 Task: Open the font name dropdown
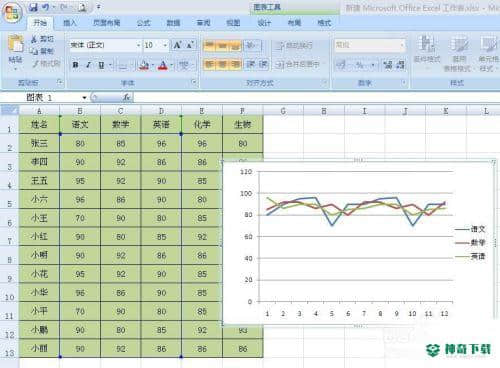(x=138, y=45)
